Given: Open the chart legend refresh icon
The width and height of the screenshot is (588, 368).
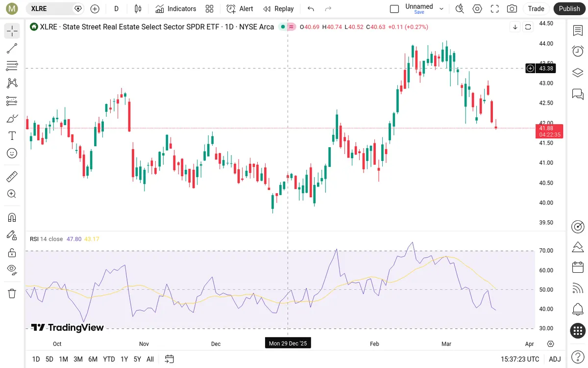Looking at the screenshot, I should point(528,27).
